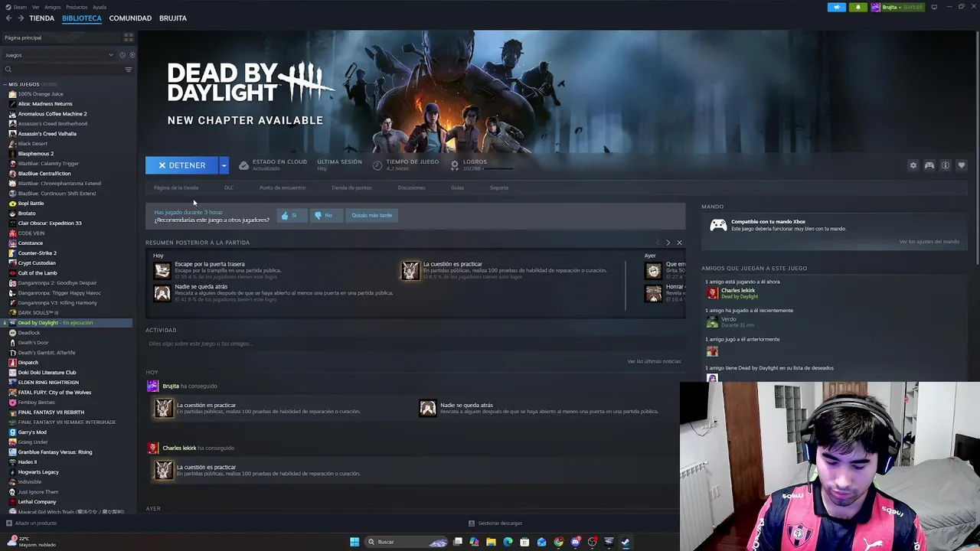Click Quizás más tarde button
Viewport: 980px width, 551px height.
pos(372,216)
